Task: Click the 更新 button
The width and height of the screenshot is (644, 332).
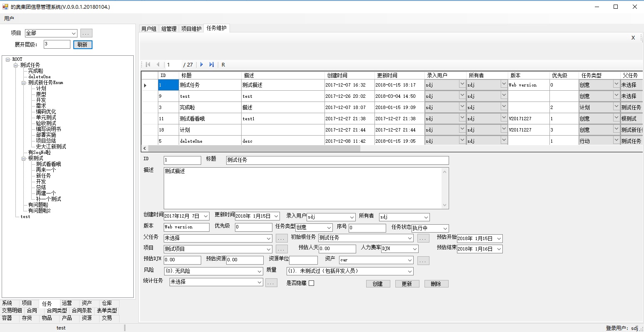Action: [407, 284]
